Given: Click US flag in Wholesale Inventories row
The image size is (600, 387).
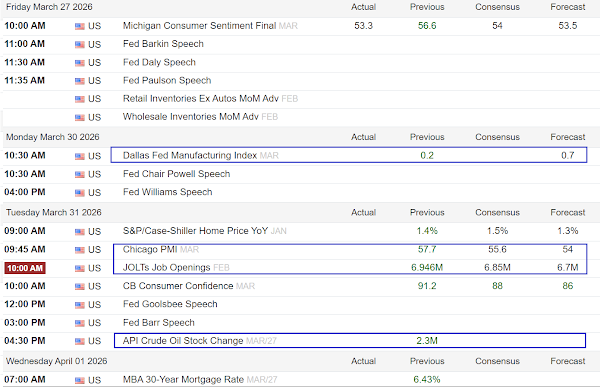Looking at the screenshot, I should 80,118.
